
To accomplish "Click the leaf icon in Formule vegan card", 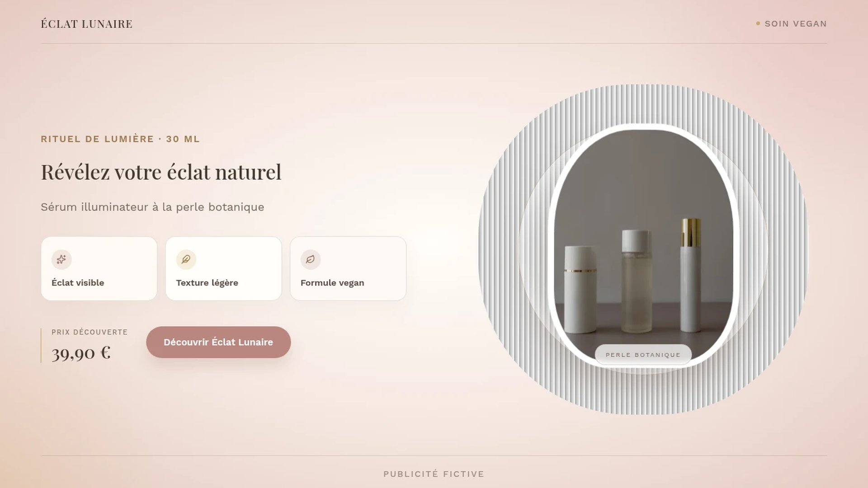I will [311, 259].
